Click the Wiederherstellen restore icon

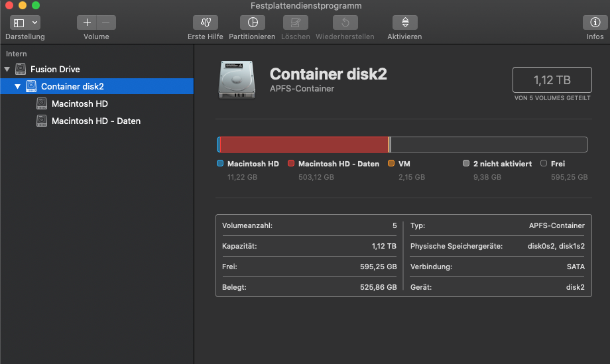coord(345,23)
